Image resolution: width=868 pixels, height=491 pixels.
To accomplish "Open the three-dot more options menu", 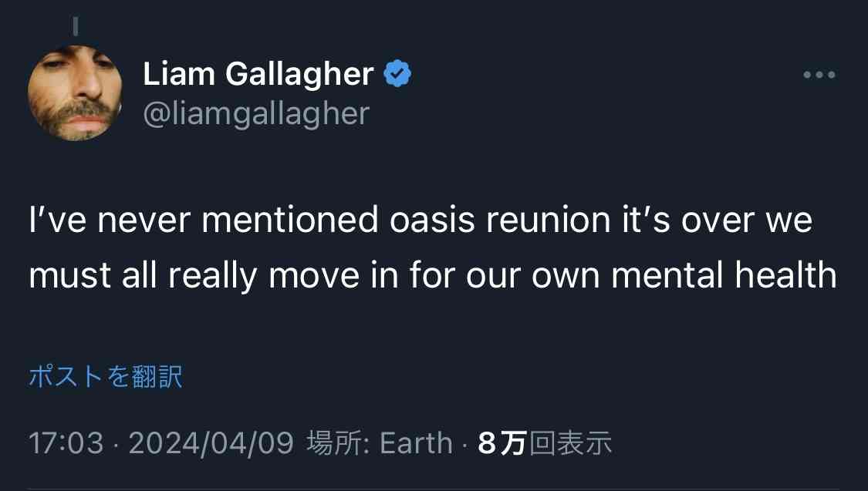I will (x=819, y=75).
